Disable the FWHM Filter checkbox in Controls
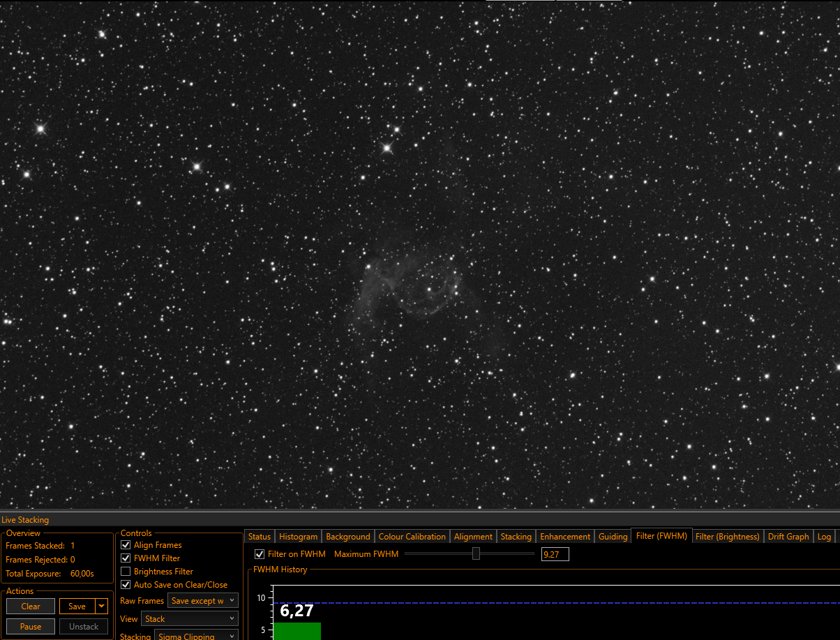 click(x=126, y=558)
